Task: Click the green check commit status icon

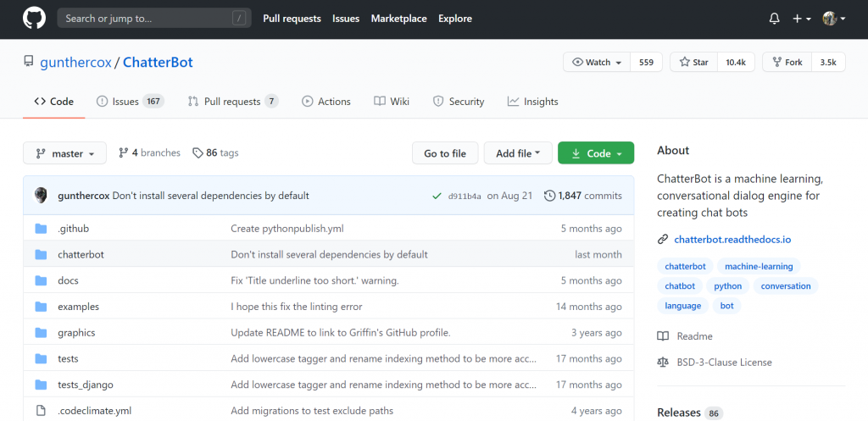Action: click(x=437, y=196)
